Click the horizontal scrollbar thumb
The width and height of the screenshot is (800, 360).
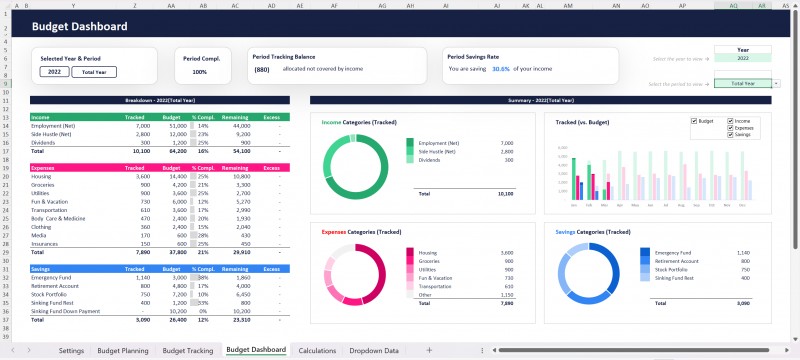coord(634,350)
